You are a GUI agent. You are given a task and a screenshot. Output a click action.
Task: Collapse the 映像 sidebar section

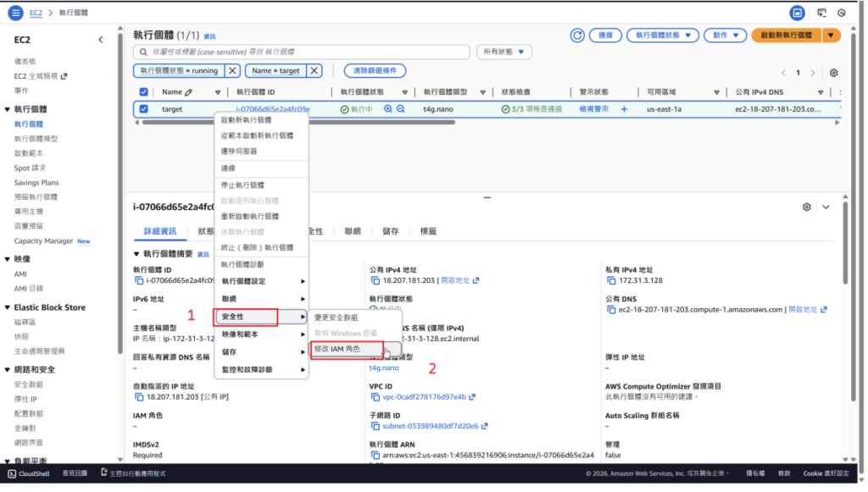[x=8, y=259]
